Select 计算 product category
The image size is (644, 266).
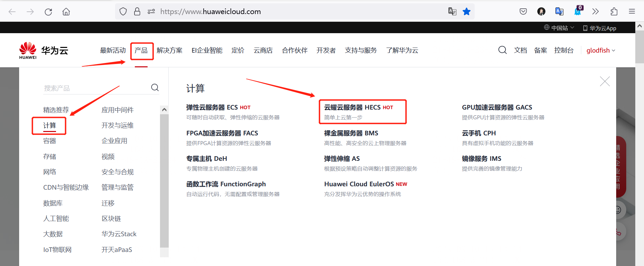pyautogui.click(x=50, y=126)
